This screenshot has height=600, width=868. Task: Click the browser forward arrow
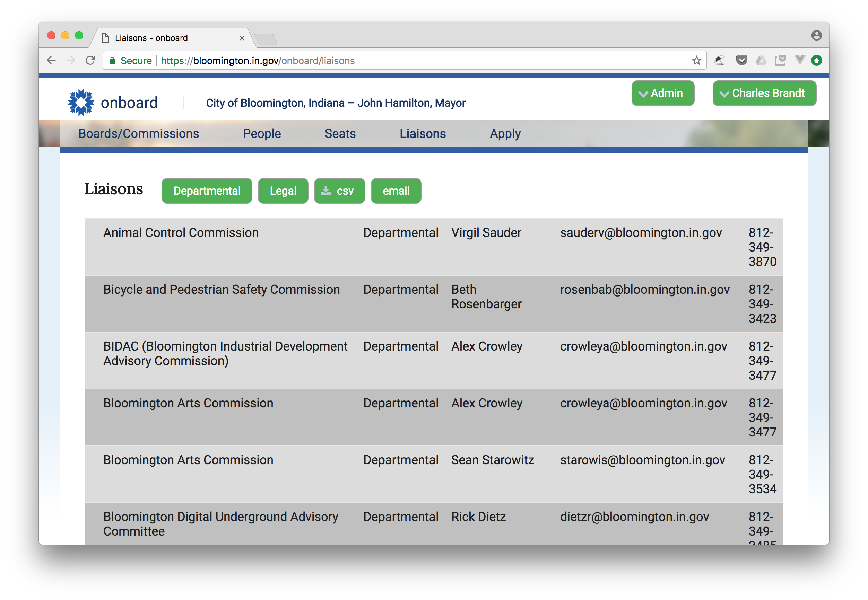71,61
